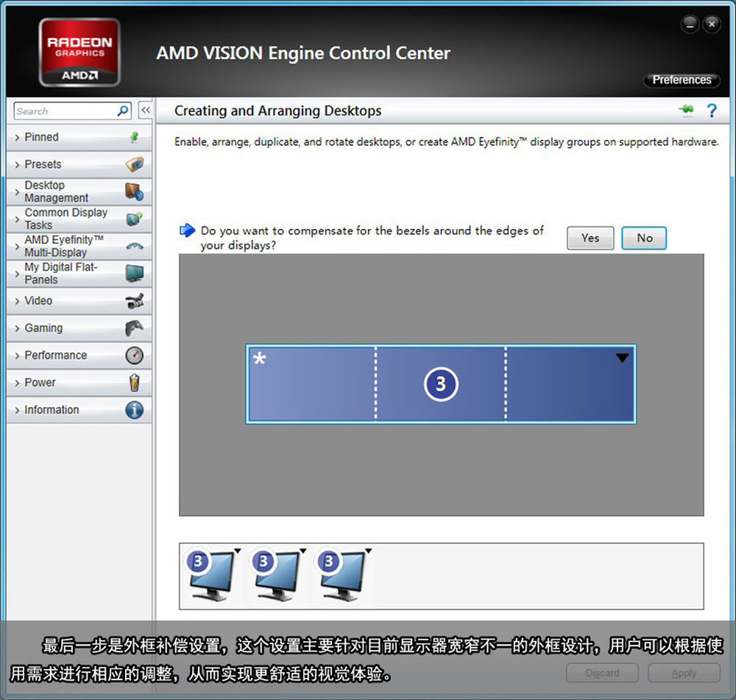Select the second monitor icon in the tray
The width and height of the screenshot is (736, 700).
click(277, 575)
